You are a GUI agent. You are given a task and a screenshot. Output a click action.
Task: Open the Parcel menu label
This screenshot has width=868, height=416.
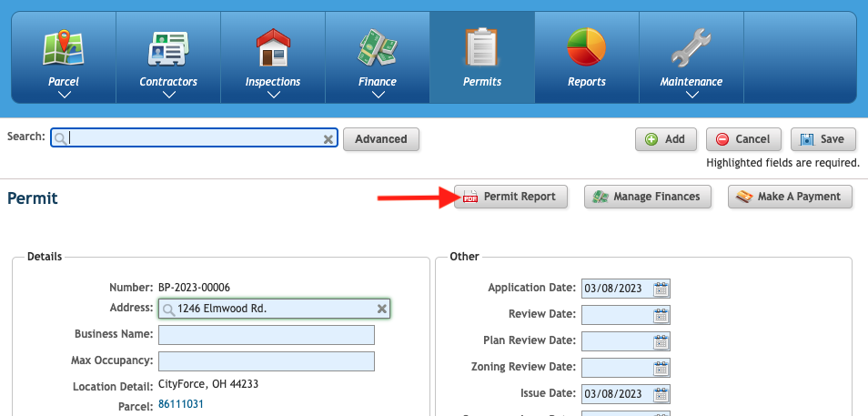coord(64,81)
